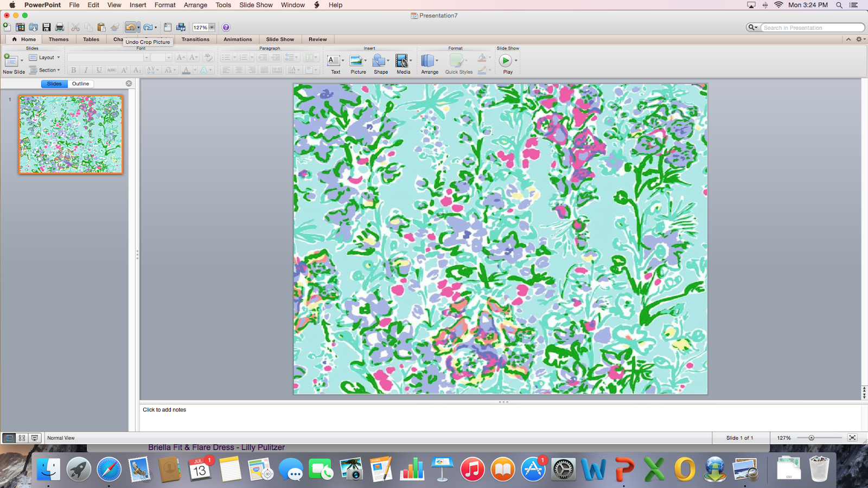The width and height of the screenshot is (868, 488).
Task: Click the Review ribbon tab
Action: (318, 39)
